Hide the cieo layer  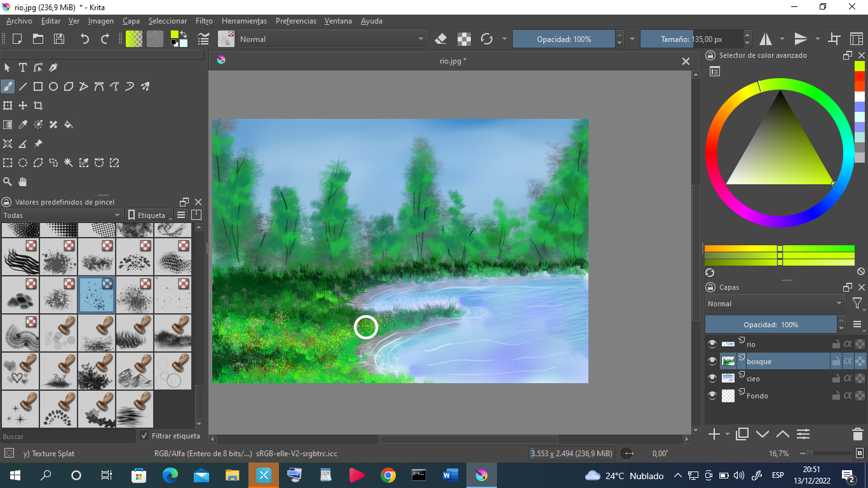tap(712, 378)
